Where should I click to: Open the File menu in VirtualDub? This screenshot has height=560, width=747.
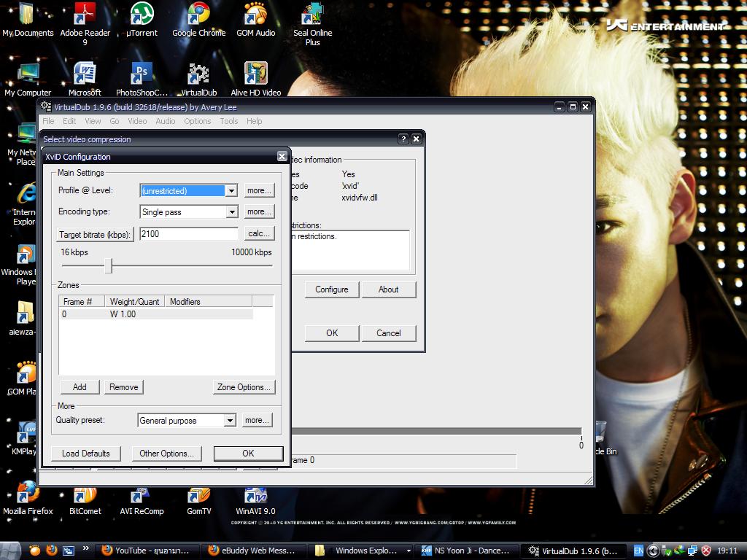click(x=48, y=121)
